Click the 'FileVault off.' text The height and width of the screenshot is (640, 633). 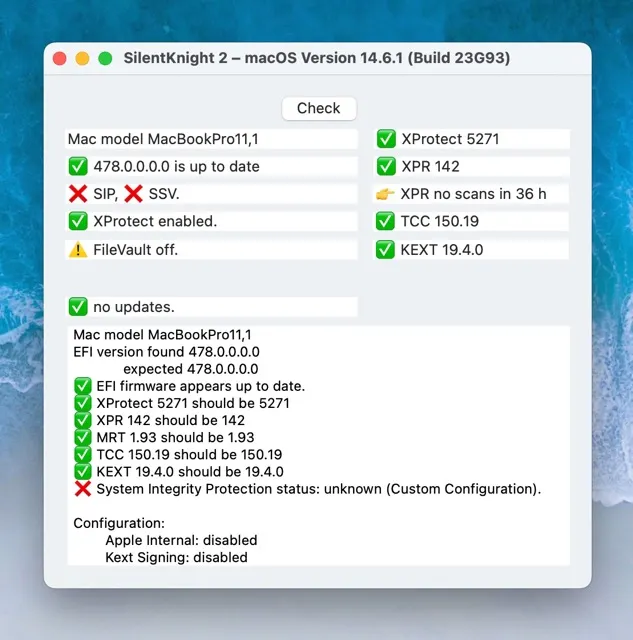click(x=135, y=250)
